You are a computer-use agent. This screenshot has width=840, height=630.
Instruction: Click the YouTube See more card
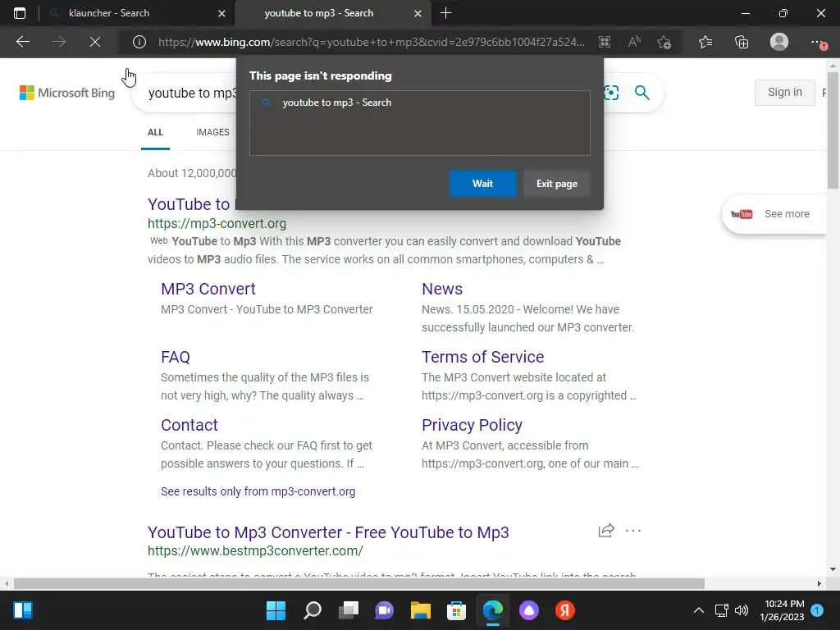tap(774, 214)
